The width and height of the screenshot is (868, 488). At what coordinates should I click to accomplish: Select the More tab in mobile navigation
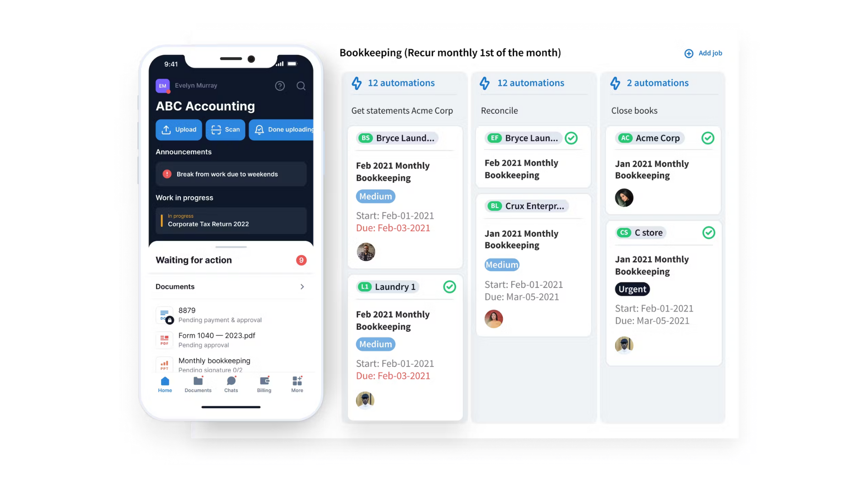click(297, 384)
